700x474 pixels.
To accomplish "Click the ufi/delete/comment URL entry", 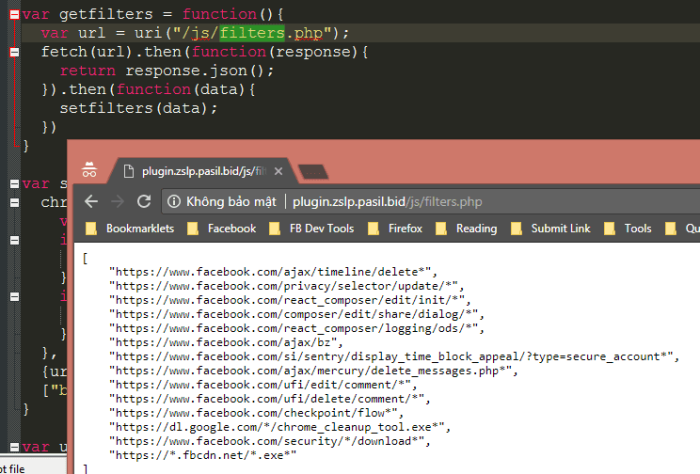I will click(270, 399).
